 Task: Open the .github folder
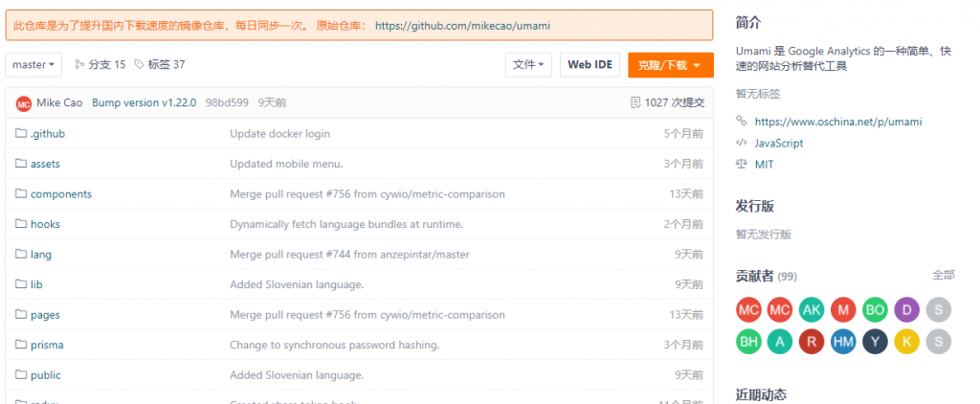click(48, 134)
